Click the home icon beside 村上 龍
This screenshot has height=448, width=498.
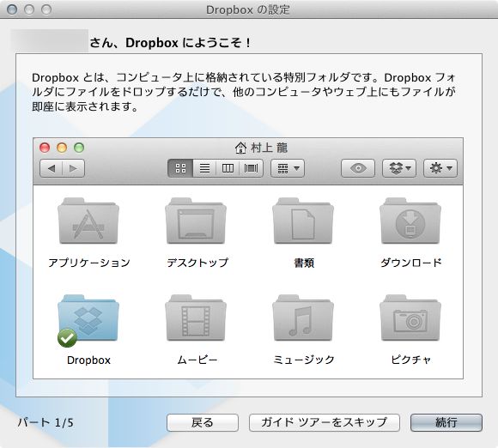[x=240, y=148]
